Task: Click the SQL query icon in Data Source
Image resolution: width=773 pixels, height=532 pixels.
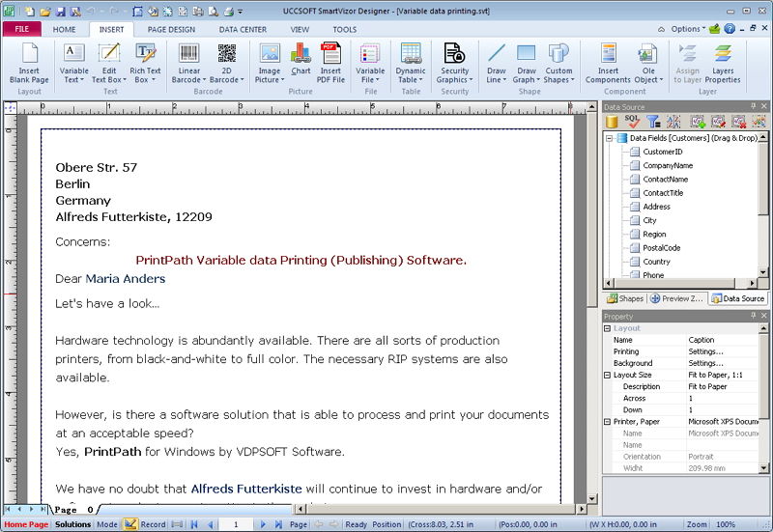Action: 632,121
